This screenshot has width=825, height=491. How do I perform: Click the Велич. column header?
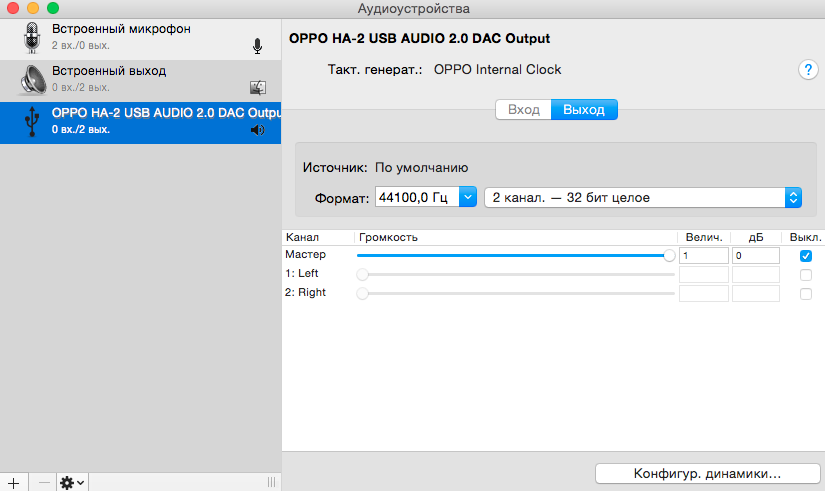tap(703, 237)
